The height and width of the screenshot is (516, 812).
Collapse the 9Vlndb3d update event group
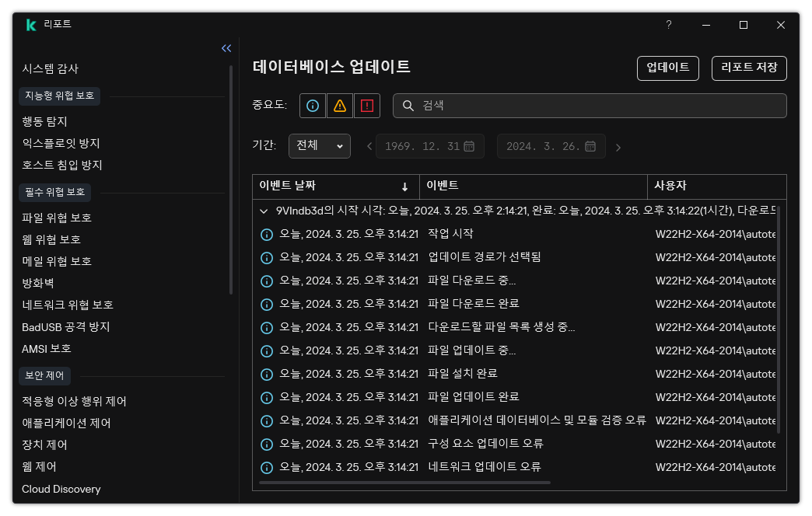[264, 211]
